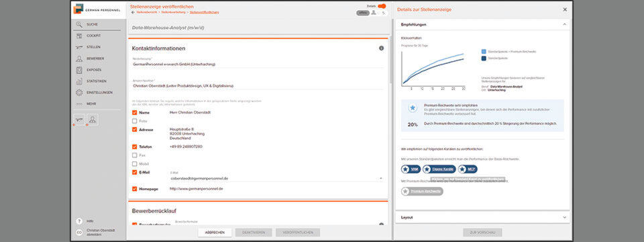Open the Suche search icon

pyautogui.click(x=79, y=25)
